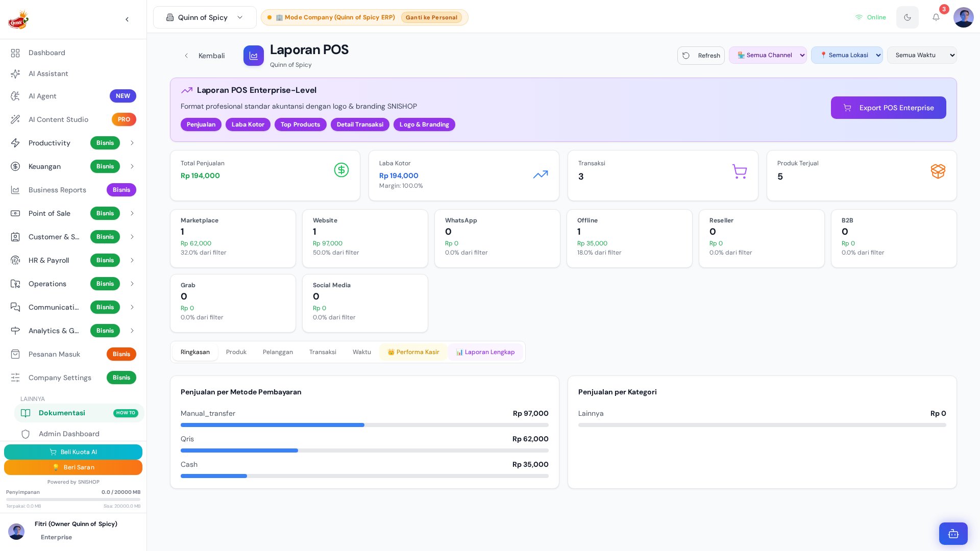The height and width of the screenshot is (551, 980).
Task: Click the Dashboard grid icon in sidebar
Action: 15,53
